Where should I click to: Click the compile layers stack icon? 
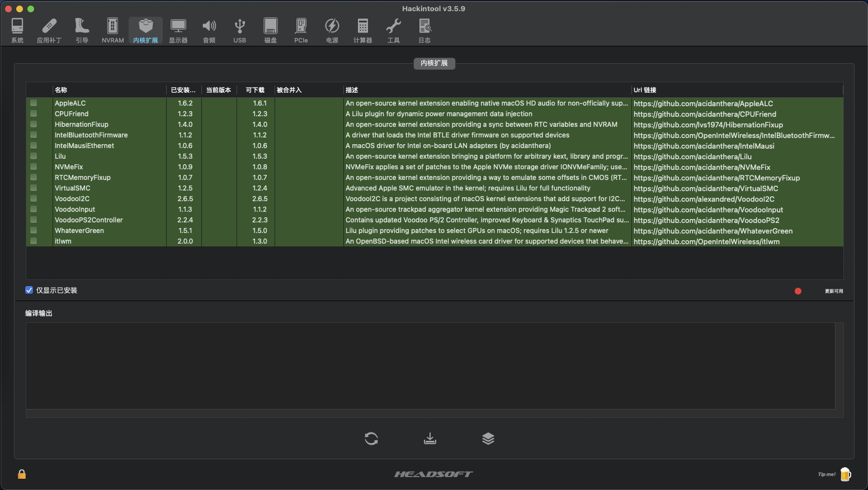coord(488,439)
